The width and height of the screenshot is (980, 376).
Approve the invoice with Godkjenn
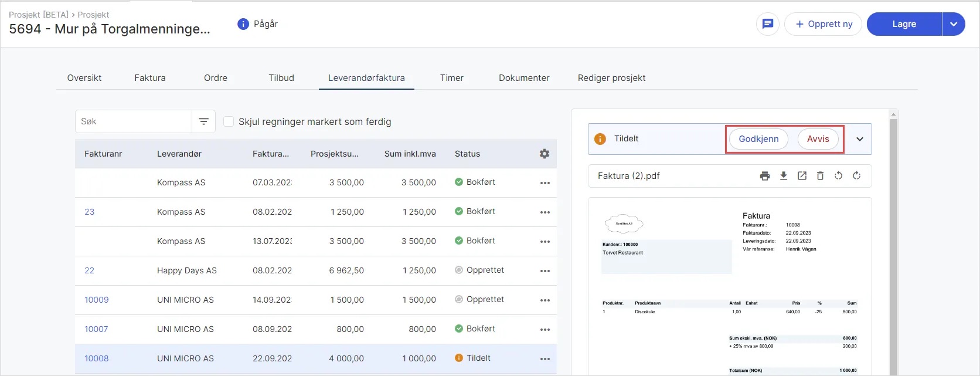(758, 139)
